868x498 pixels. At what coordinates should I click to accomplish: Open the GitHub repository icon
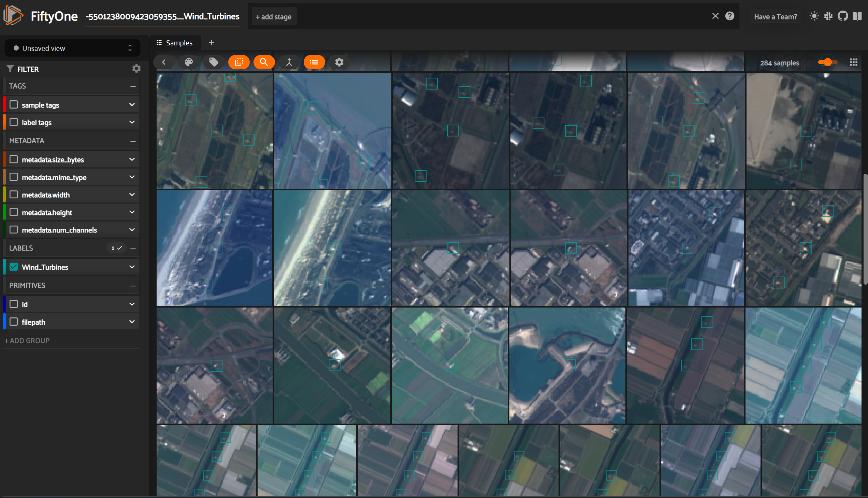click(x=842, y=16)
